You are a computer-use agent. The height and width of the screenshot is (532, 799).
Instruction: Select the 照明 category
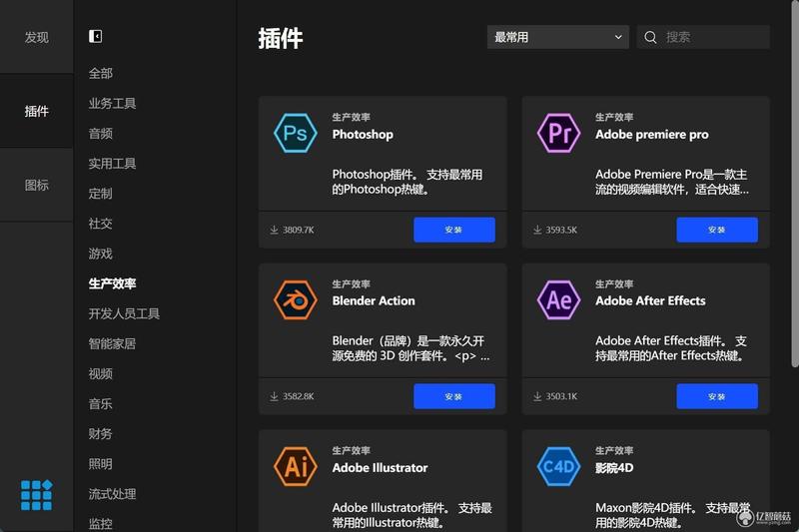(x=101, y=464)
